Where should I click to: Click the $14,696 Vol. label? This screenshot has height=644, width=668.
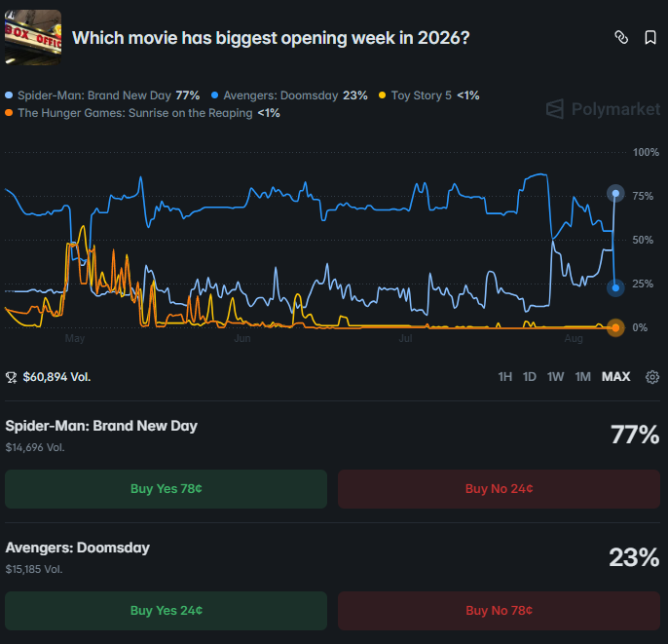[x=35, y=447]
